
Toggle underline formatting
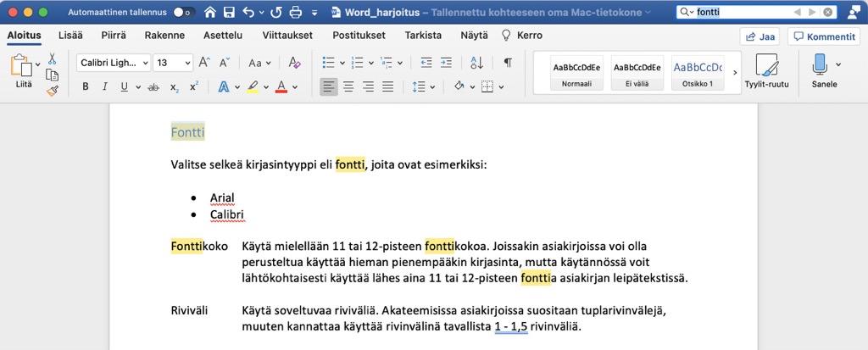click(x=124, y=87)
